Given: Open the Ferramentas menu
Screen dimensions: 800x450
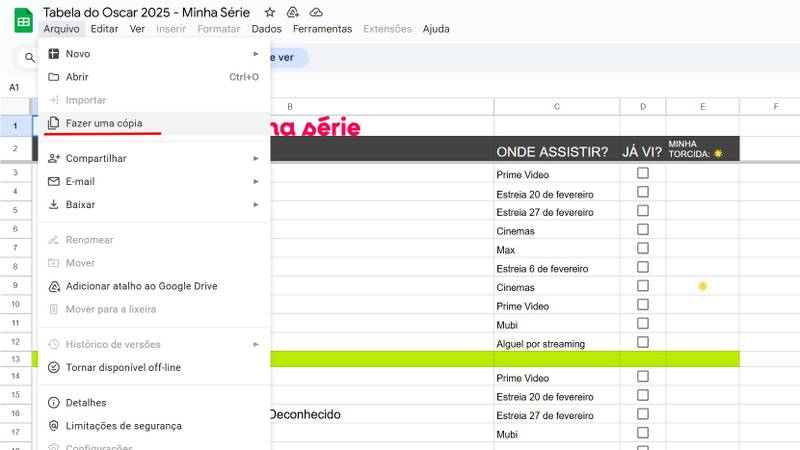Looking at the screenshot, I should pyautogui.click(x=322, y=29).
